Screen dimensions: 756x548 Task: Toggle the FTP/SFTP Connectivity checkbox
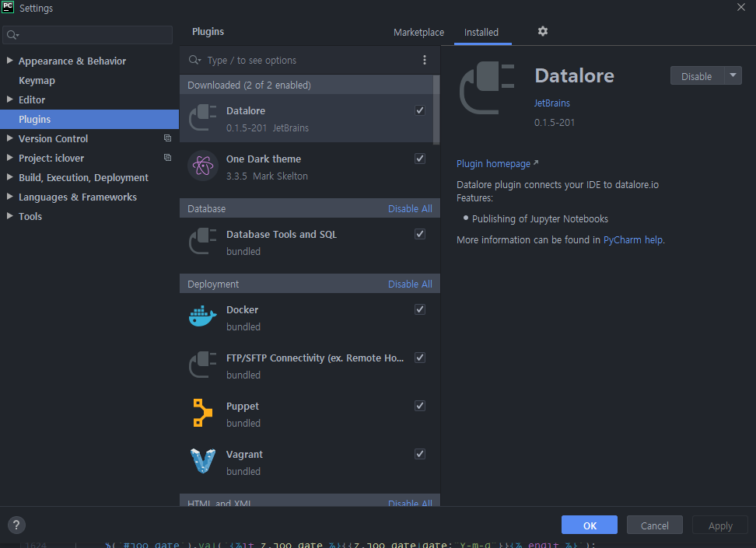click(420, 358)
